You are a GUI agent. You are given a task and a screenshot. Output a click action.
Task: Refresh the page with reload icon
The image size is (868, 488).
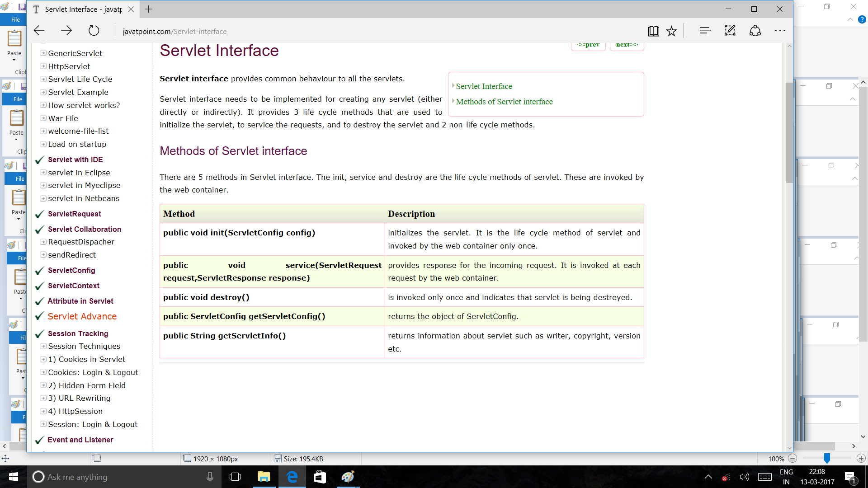click(x=94, y=31)
